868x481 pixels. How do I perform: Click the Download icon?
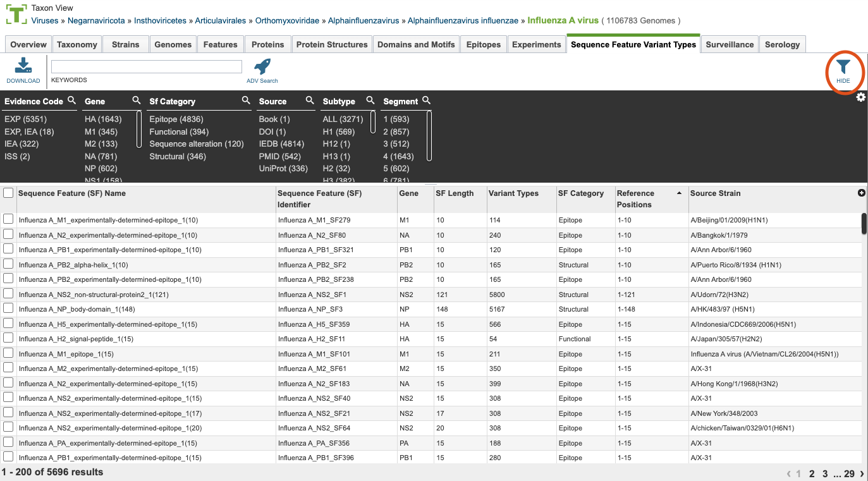[x=23, y=66]
